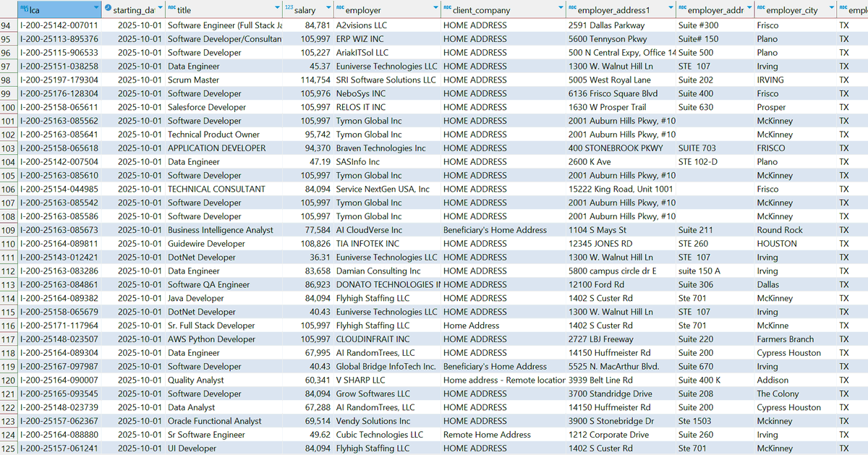Image resolution: width=868 pixels, height=455 pixels.
Task: Select the SUITE 703 cell
Action: [715, 148]
